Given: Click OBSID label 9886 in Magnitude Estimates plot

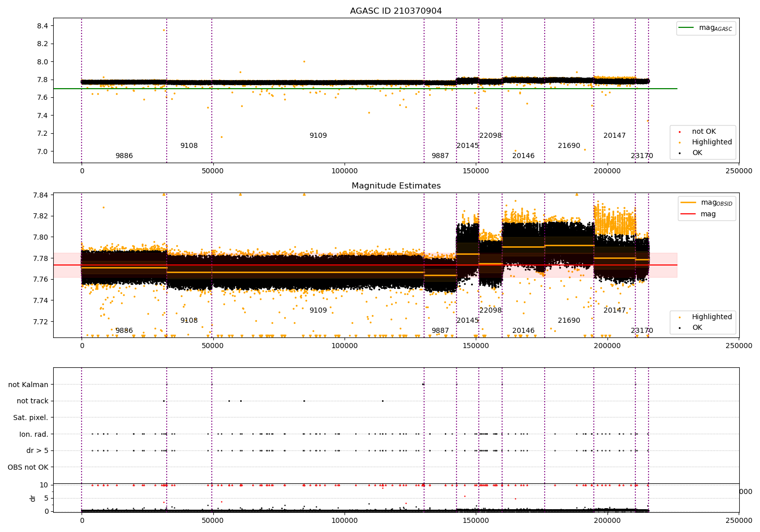Looking at the screenshot, I should pos(124,331).
